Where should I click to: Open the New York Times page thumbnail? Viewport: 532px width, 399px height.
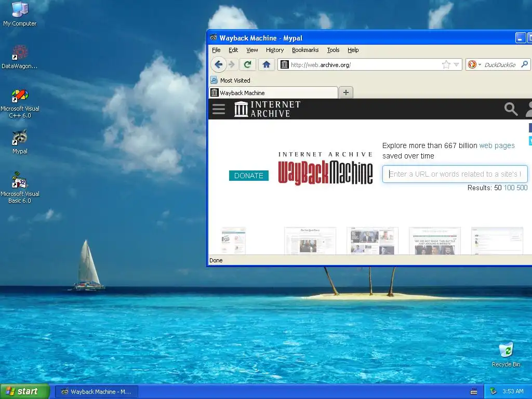[x=310, y=241]
